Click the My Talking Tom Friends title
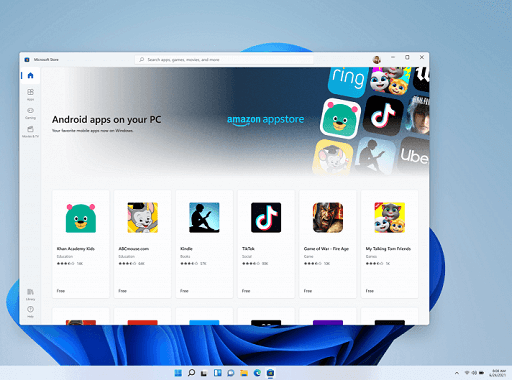The width and height of the screenshot is (512, 380). (x=388, y=249)
